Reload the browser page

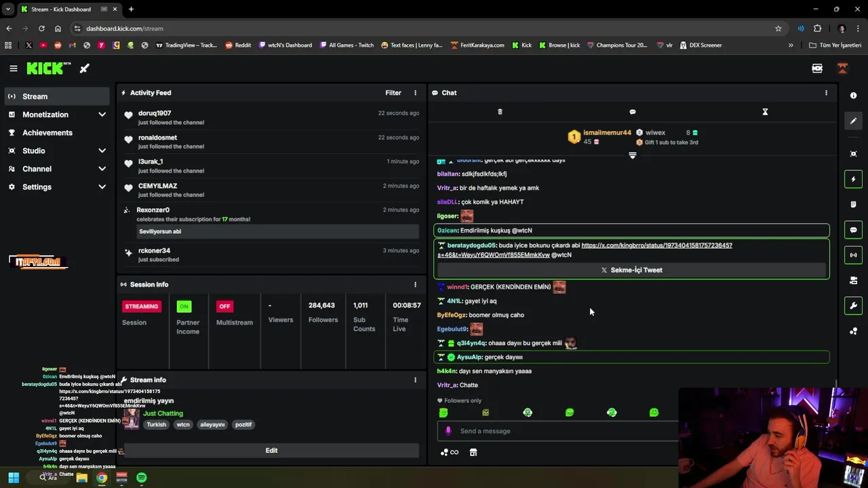tap(41, 28)
